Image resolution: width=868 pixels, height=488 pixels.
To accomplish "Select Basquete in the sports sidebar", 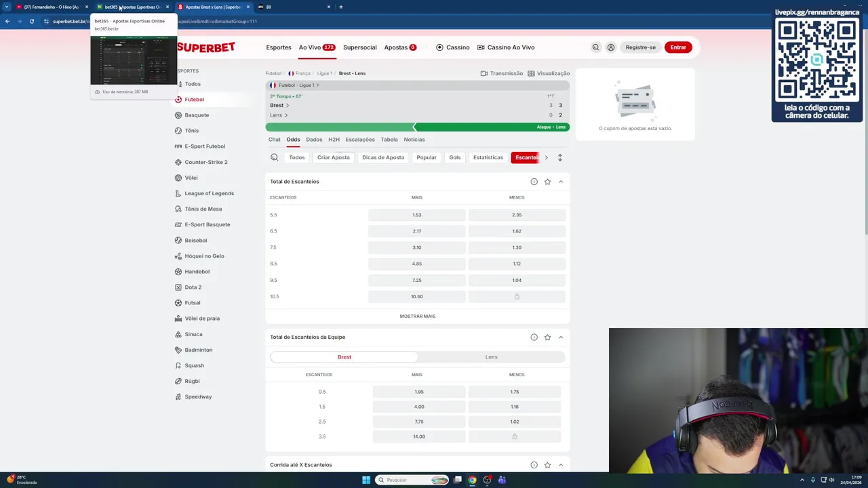I will tap(192, 115).
